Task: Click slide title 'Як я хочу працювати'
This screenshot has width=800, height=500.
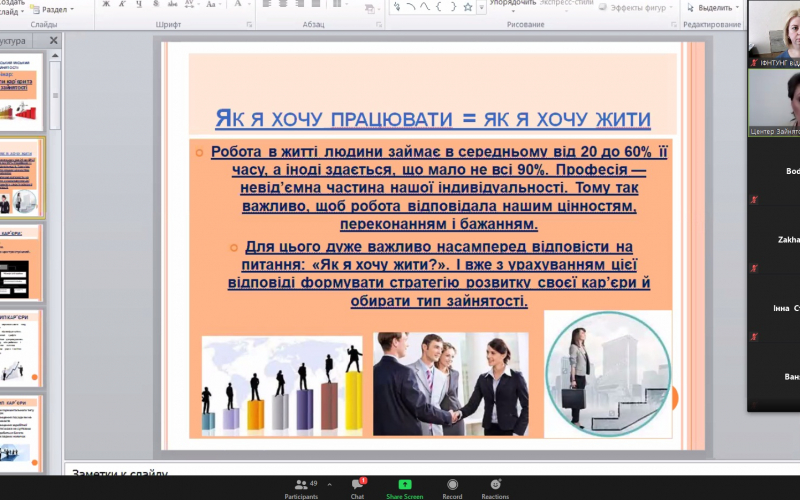Action: 433,119
